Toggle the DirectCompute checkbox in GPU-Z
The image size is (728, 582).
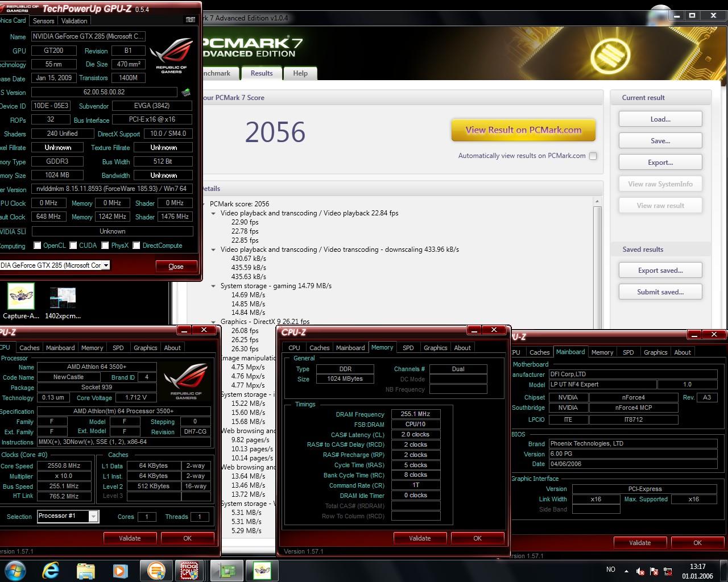click(x=136, y=246)
